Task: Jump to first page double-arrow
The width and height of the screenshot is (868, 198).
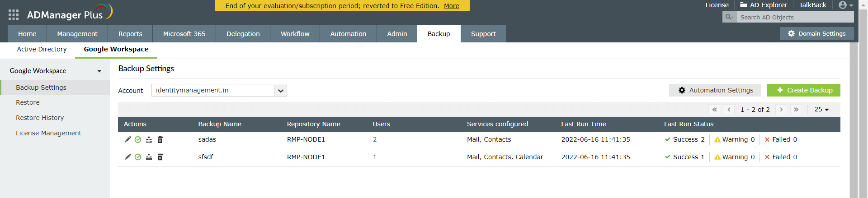Action: pyautogui.click(x=714, y=110)
